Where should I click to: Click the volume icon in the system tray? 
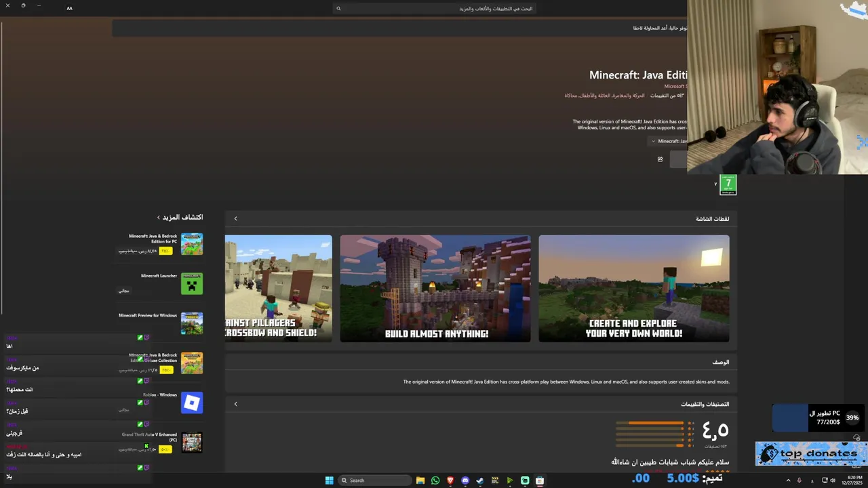[x=833, y=481]
